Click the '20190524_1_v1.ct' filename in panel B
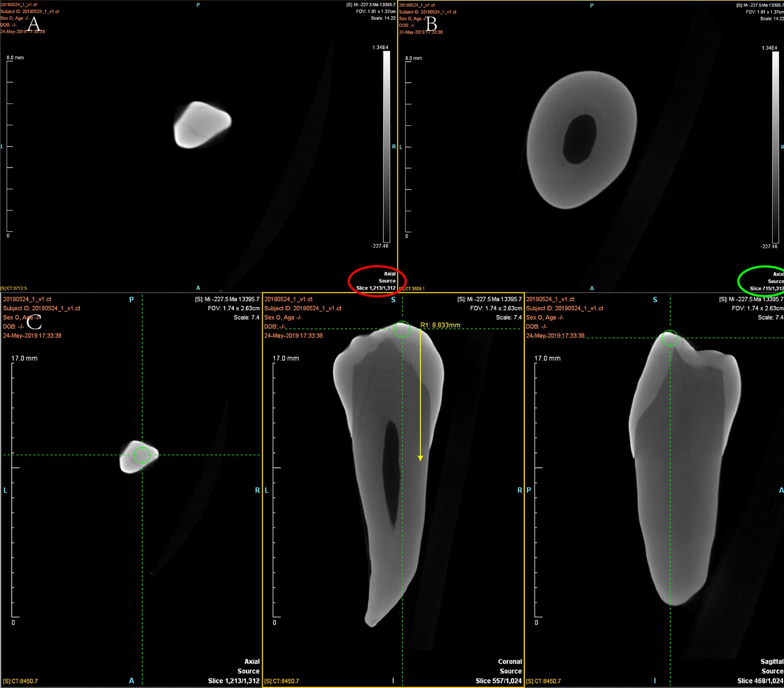Screen dimensions: 784x688 pyautogui.click(x=417, y=5)
